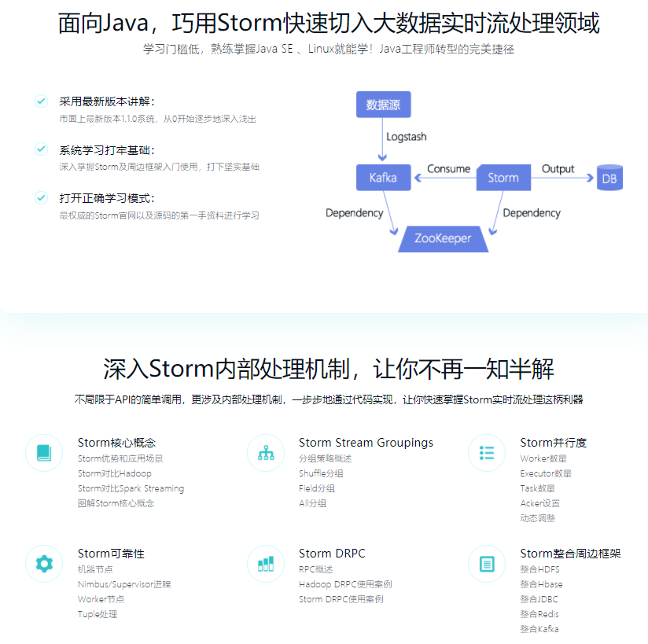Click the Storm整合周边框架 document icon
Image resolution: width=648 pixels, height=644 pixels.
tap(487, 564)
